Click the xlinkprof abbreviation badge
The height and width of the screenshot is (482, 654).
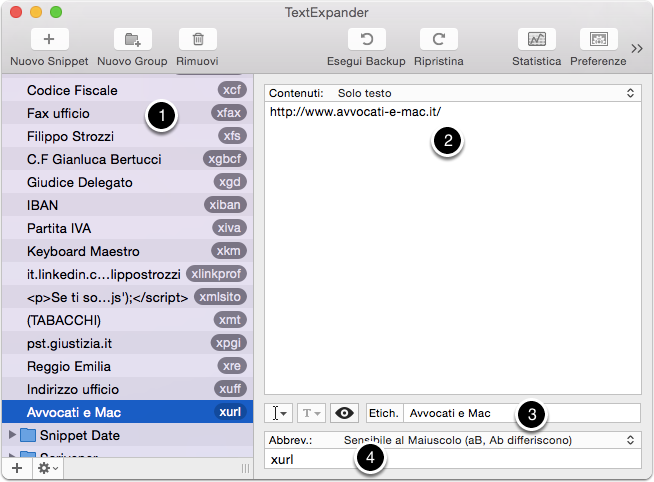click(216, 274)
